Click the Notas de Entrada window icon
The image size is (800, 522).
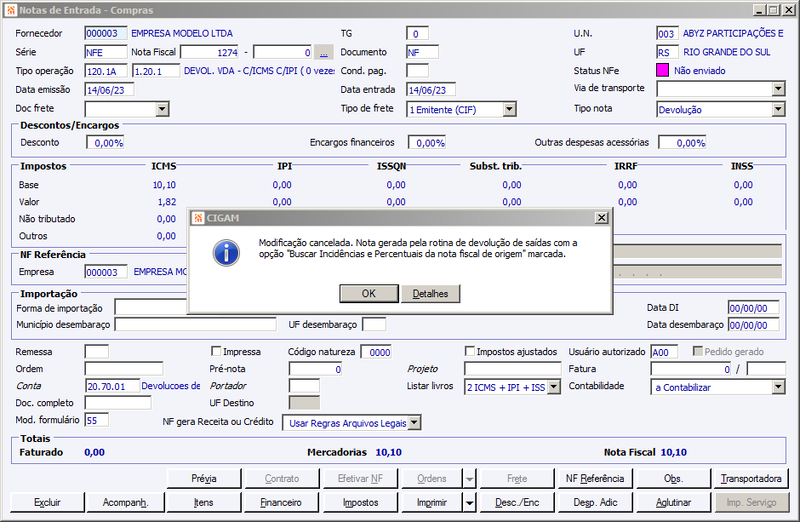pyautogui.click(x=11, y=10)
